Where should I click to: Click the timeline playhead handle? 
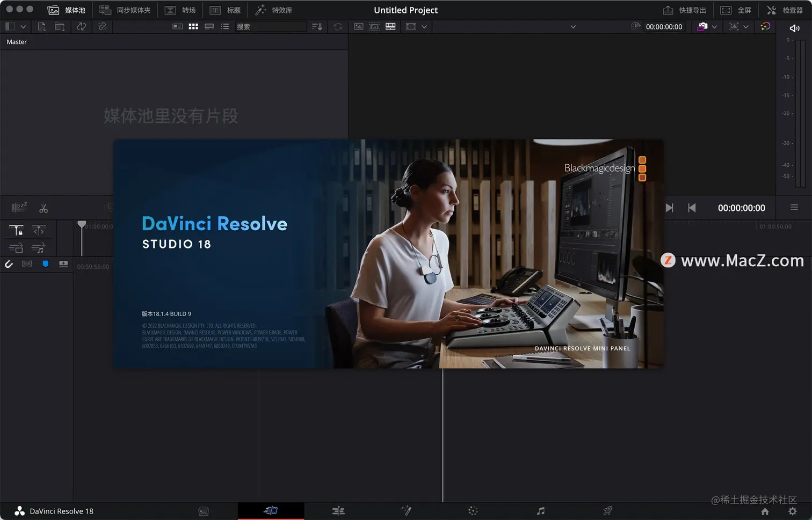pos(82,225)
